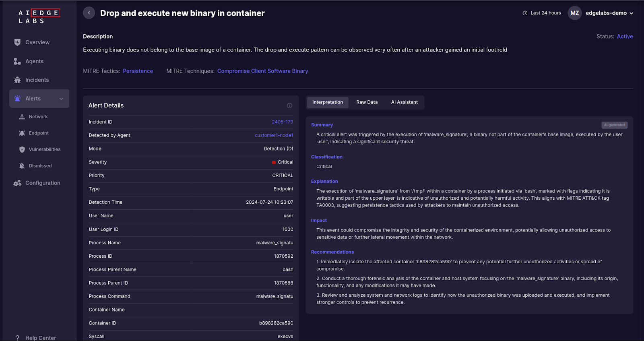Click the Agents sidebar icon

[x=17, y=61]
